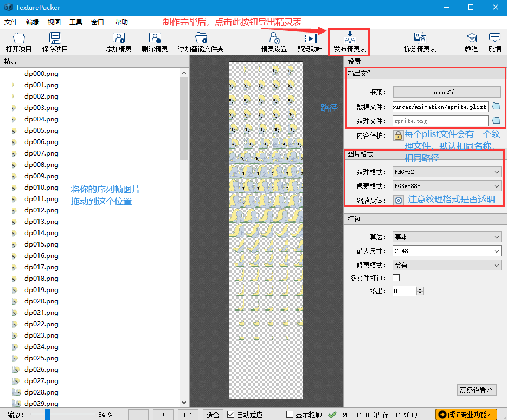
Task: Click the dp027.png thumbnail icon
Action: 16,381
